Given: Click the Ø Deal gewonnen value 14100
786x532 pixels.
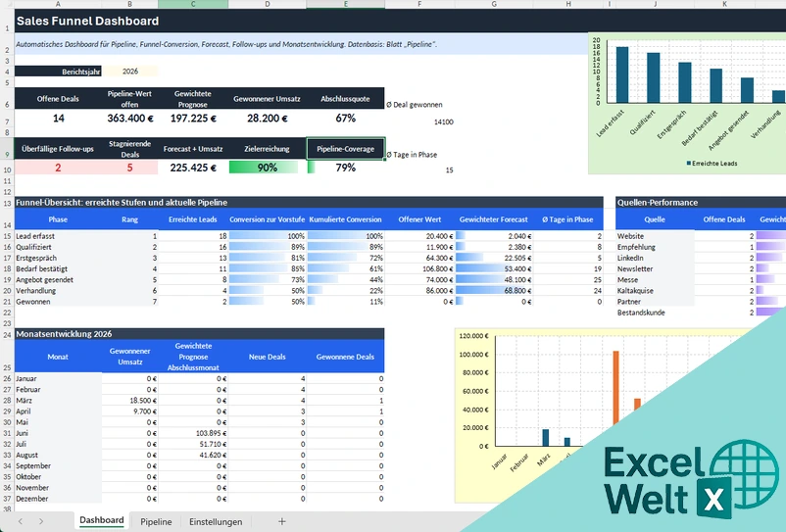Looking at the screenshot, I should coord(443,121).
